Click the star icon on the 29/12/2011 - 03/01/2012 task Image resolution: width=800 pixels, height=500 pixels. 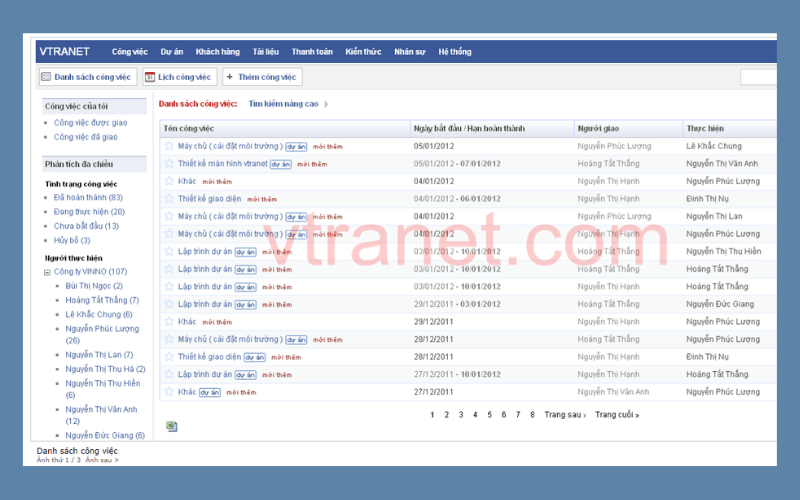click(169, 304)
